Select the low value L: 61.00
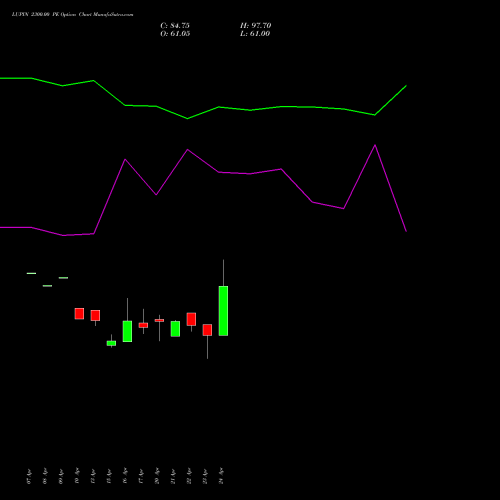The image size is (500, 500). click(255, 34)
